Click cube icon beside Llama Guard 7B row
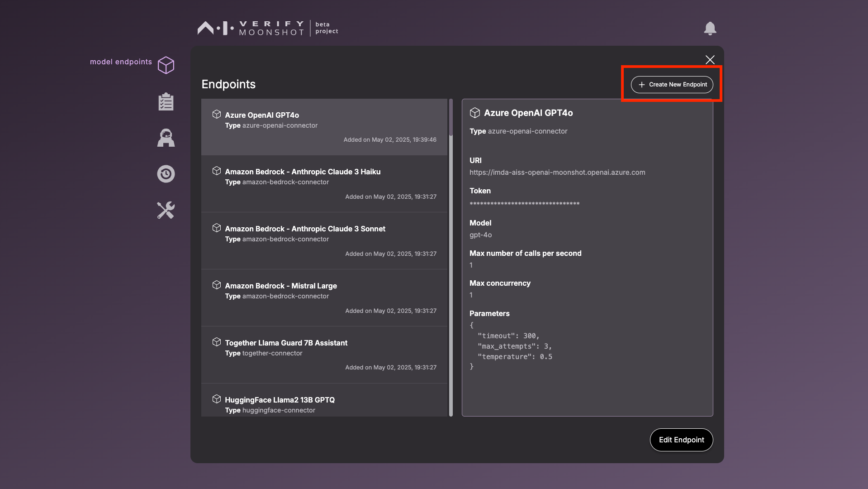 point(217,342)
